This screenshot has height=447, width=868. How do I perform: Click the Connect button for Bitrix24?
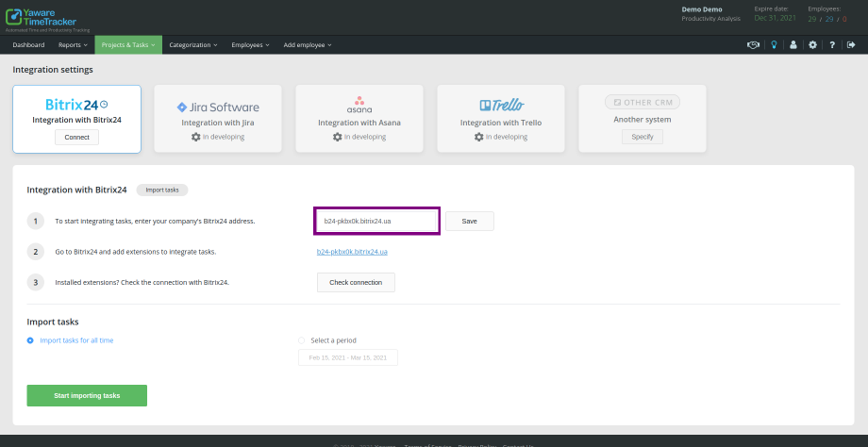(x=77, y=137)
